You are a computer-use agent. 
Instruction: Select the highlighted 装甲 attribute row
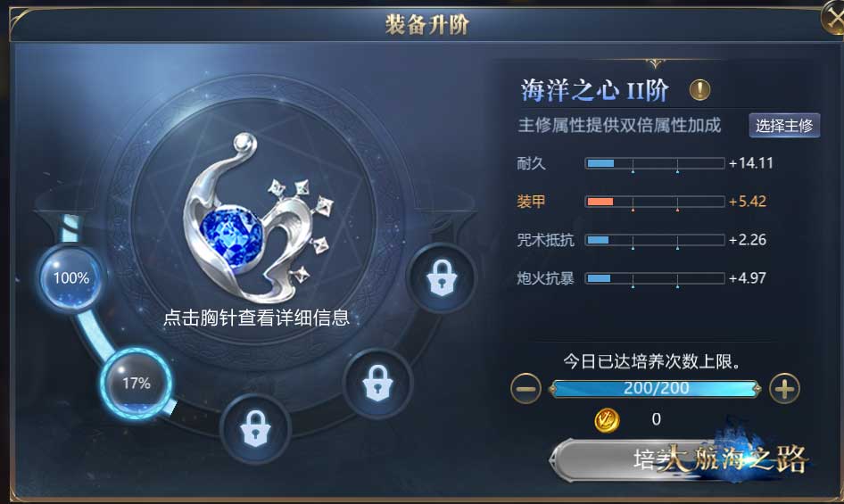point(641,202)
